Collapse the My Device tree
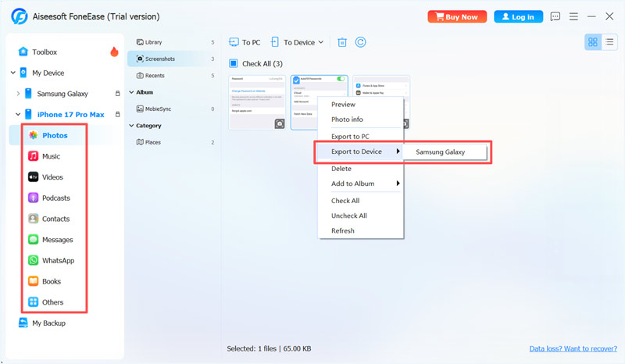The image size is (625, 364). pyautogui.click(x=13, y=73)
